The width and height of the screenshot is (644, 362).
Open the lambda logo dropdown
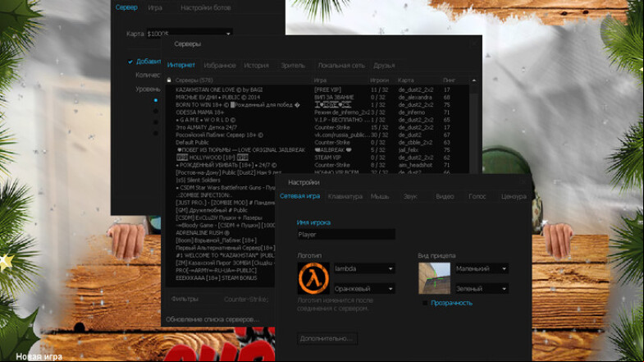tap(364, 268)
